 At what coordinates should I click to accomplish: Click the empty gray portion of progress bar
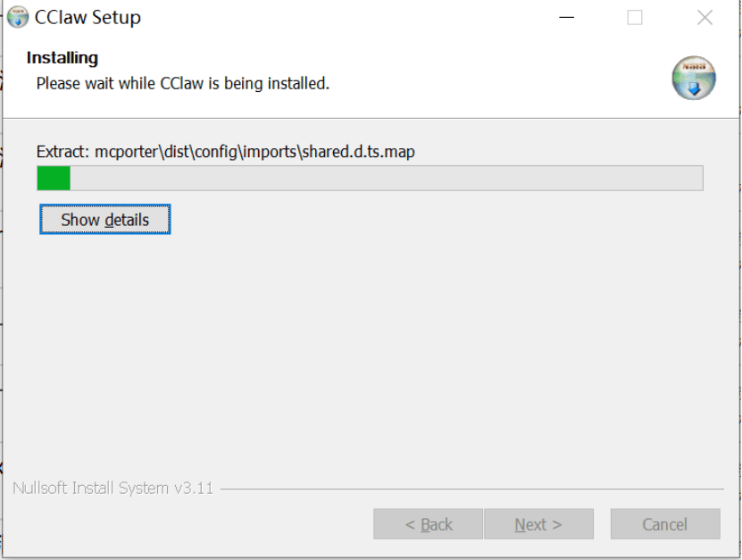(384, 179)
